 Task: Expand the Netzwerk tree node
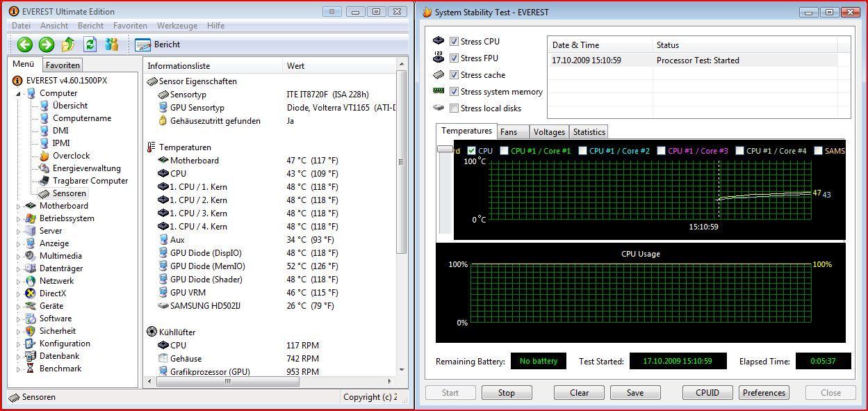click(19, 281)
